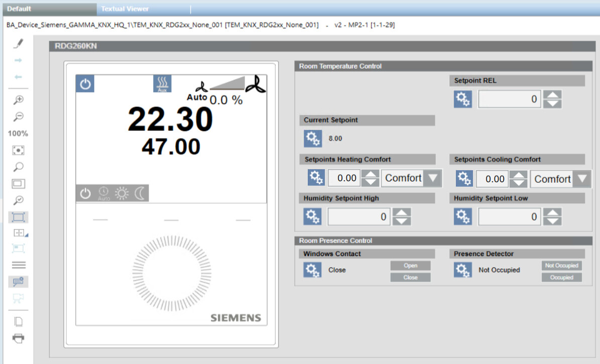
Task: Expand the Heating Comfort mode dropdown
Action: point(432,178)
